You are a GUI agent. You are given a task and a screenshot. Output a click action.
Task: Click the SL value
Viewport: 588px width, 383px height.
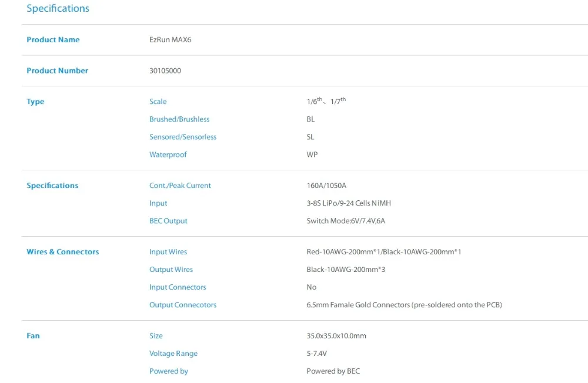click(x=310, y=137)
